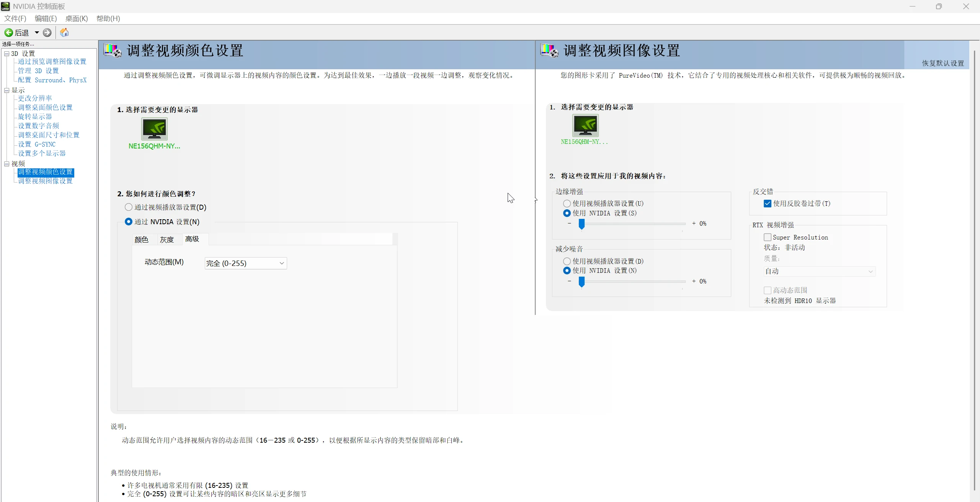
Task: Open the 帮助 menu
Action: point(108,18)
